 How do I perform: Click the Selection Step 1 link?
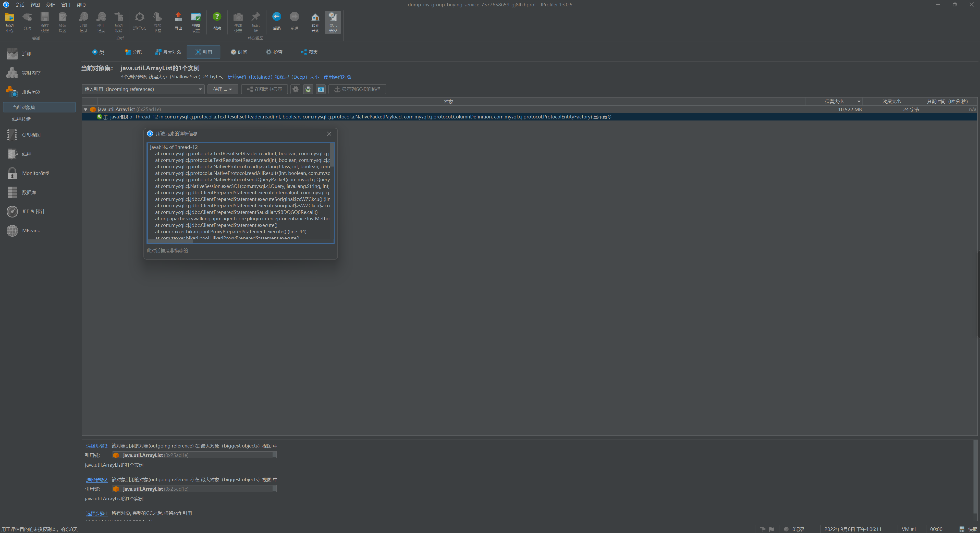(x=97, y=513)
